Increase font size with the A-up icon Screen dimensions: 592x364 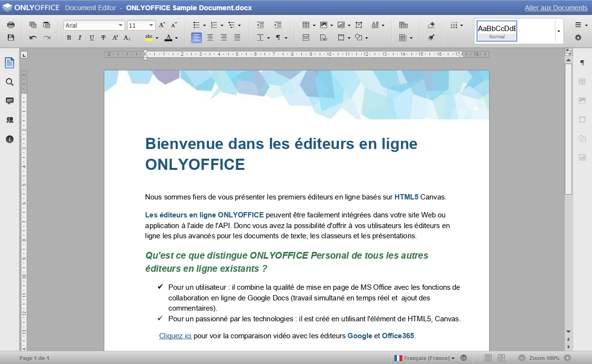(x=162, y=25)
